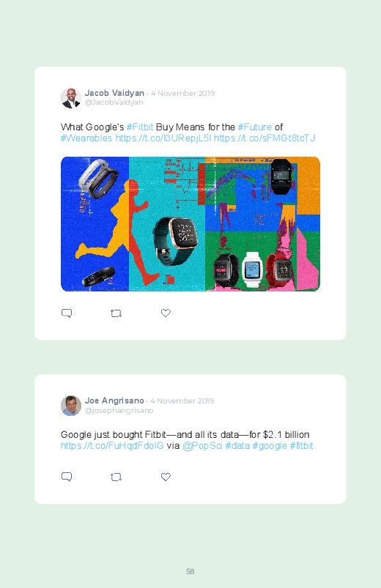The image size is (381, 588).
Task: Retweet Joe Angrisano's Fitbit tweet
Action: (116, 477)
